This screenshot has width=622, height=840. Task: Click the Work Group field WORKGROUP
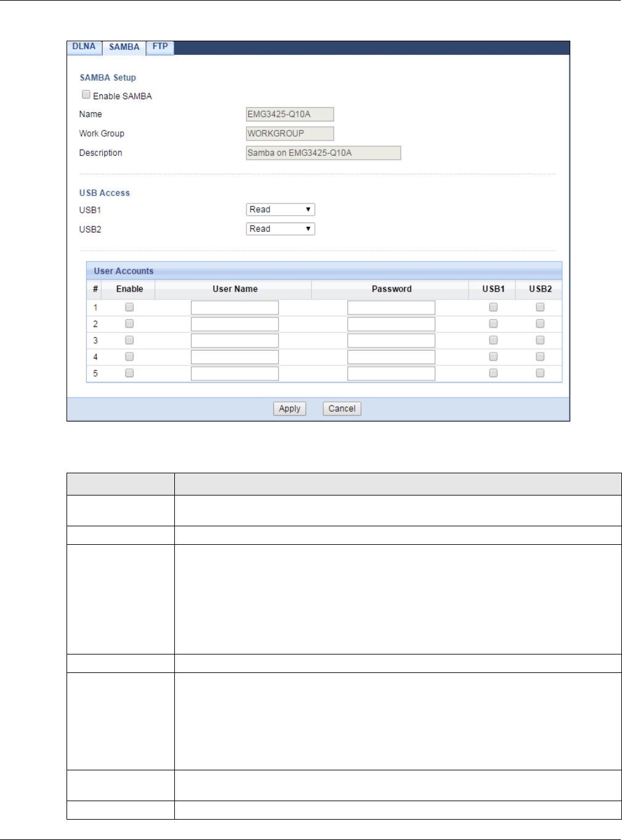point(290,133)
